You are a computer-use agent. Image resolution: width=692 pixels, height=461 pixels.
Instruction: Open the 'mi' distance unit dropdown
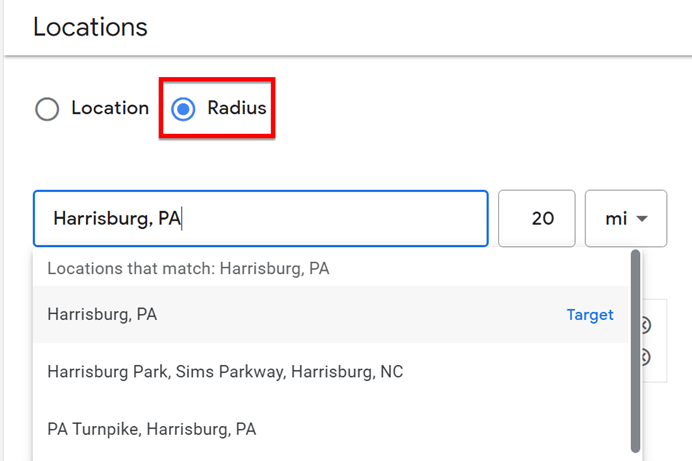tap(625, 218)
